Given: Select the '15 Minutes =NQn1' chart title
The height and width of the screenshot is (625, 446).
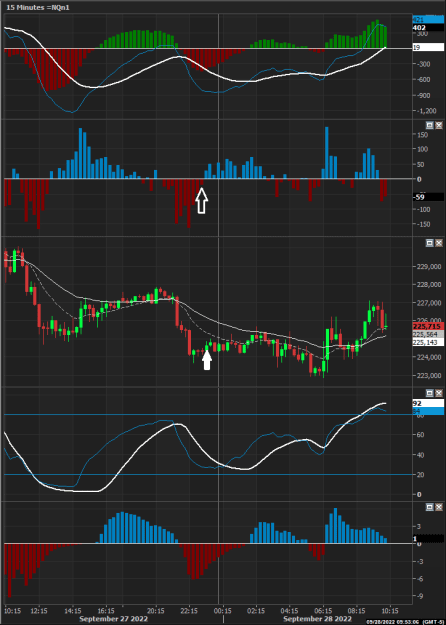Looking at the screenshot, I should pyautogui.click(x=38, y=8).
